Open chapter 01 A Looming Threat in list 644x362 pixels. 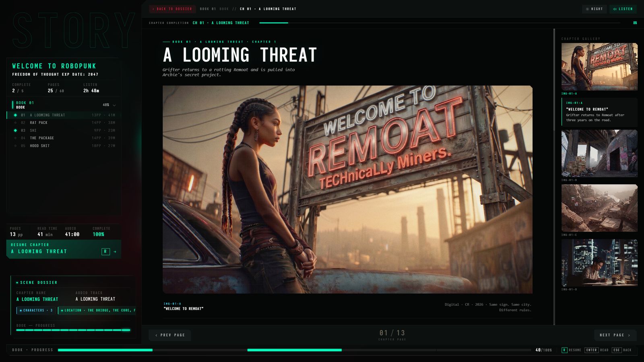(x=64, y=115)
